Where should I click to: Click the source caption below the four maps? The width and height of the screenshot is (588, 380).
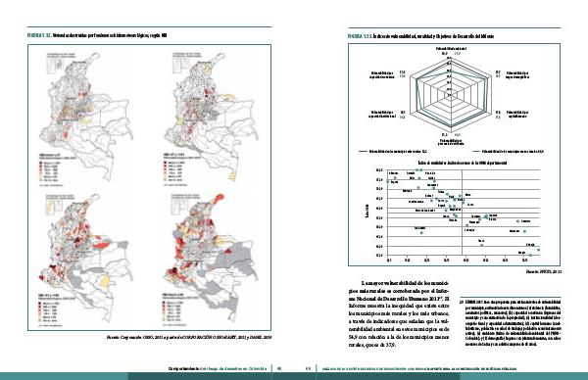pos(189,337)
